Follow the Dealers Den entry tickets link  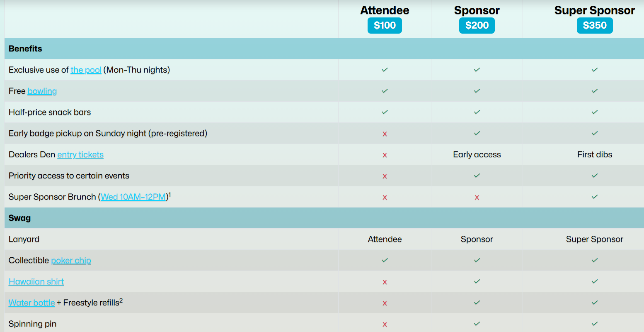tap(80, 155)
